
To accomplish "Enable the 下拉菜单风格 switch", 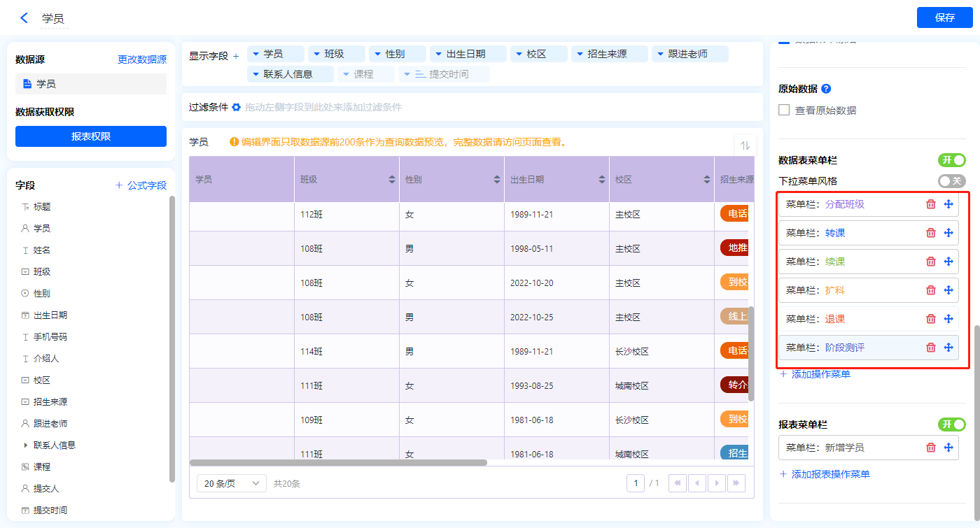I will coord(951,181).
